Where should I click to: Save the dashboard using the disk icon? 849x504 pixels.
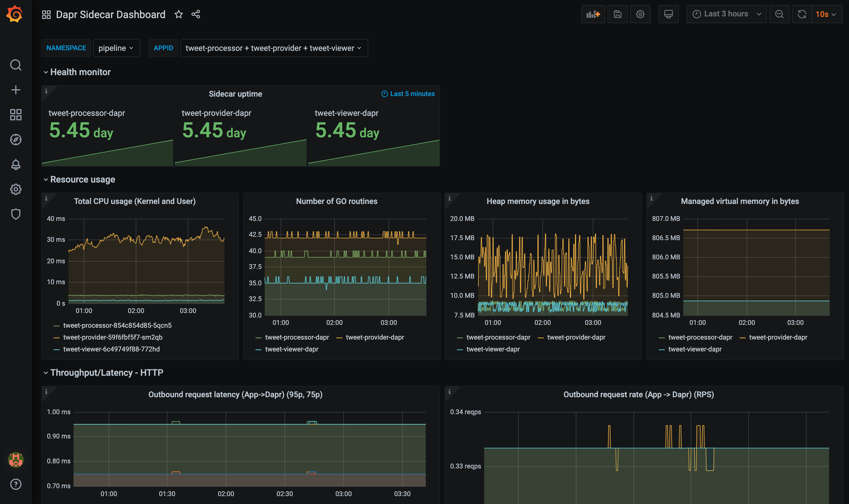pyautogui.click(x=618, y=14)
